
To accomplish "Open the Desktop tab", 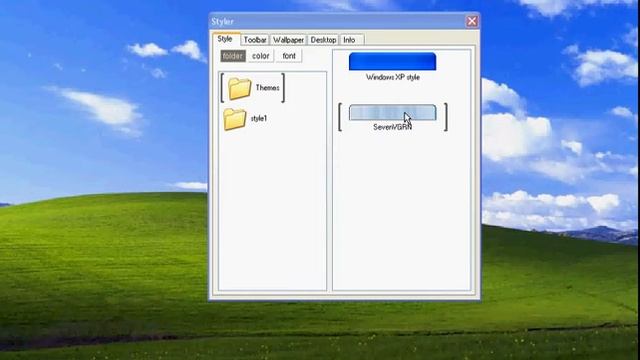I will pyautogui.click(x=323, y=40).
